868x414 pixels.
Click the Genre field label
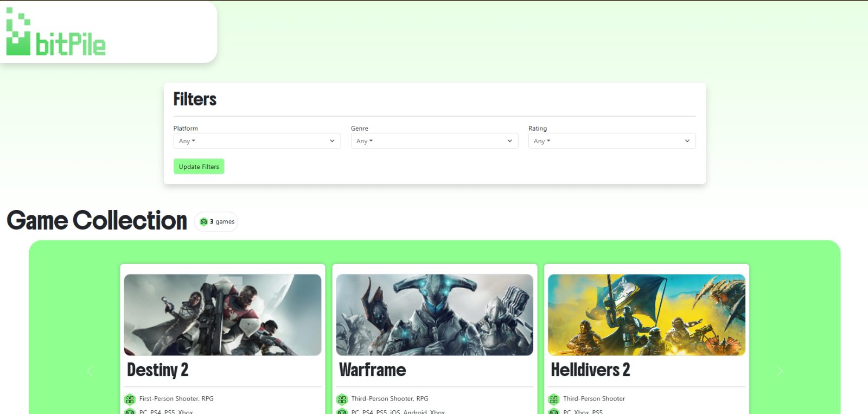[x=360, y=129]
